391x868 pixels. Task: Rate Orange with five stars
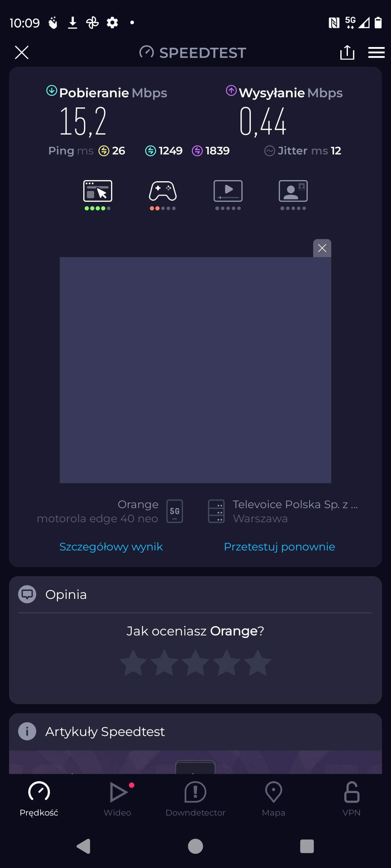click(258, 663)
